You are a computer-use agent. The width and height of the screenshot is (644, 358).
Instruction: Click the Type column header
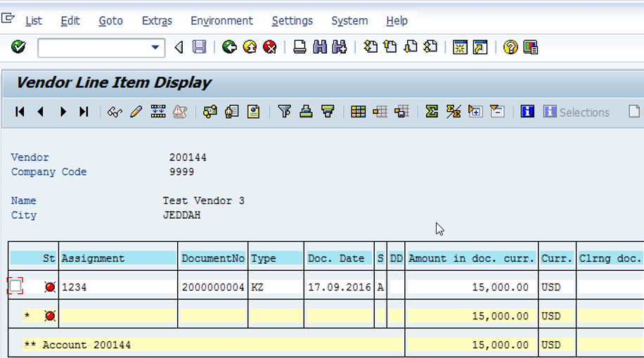pos(276,259)
